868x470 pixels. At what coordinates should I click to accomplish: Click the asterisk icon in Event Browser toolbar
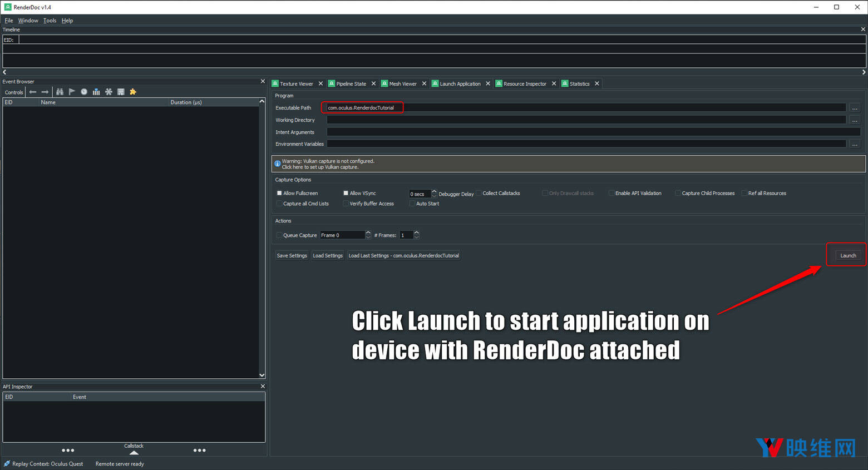tap(108, 92)
